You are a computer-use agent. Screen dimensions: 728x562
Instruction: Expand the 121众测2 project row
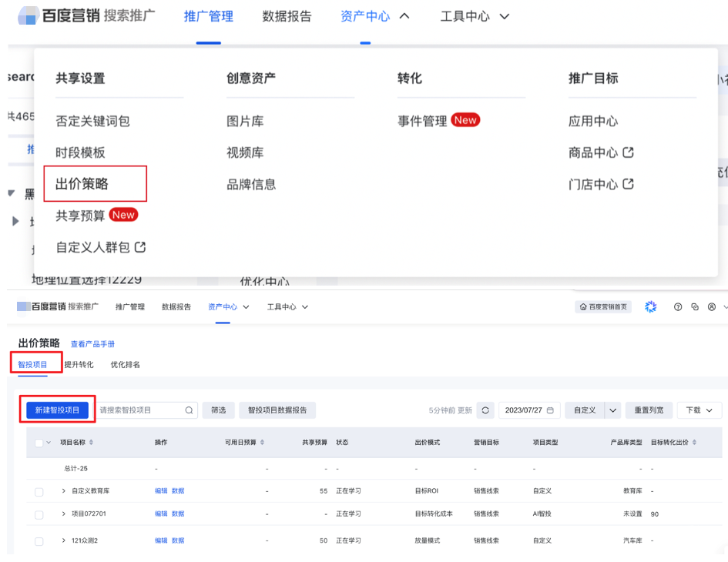click(x=63, y=540)
